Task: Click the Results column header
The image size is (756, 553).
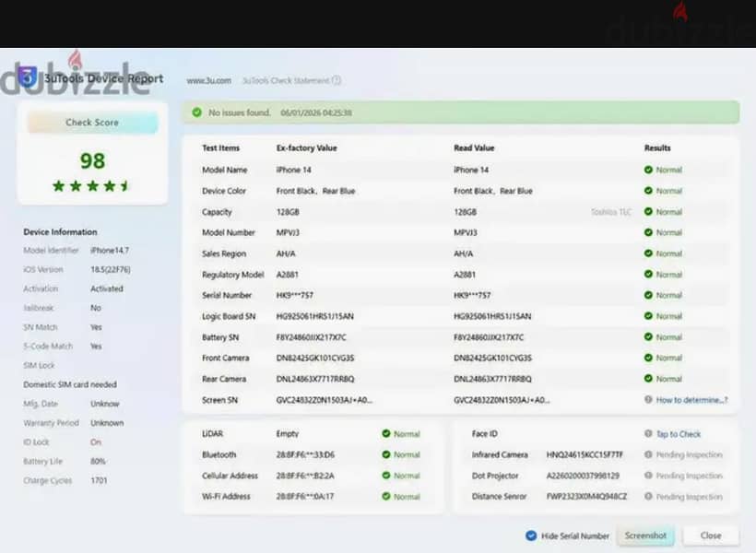Action: coord(657,148)
